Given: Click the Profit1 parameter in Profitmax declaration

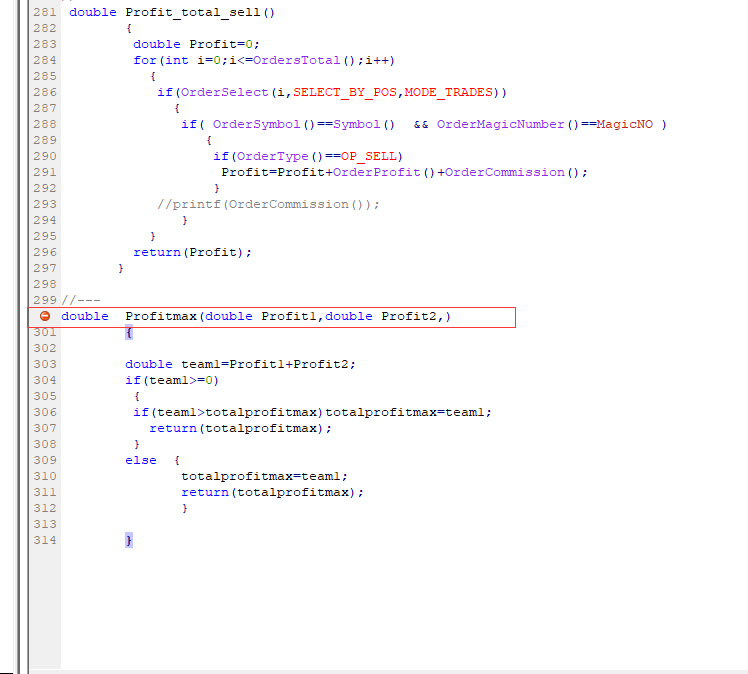Looking at the screenshot, I should point(289,316).
